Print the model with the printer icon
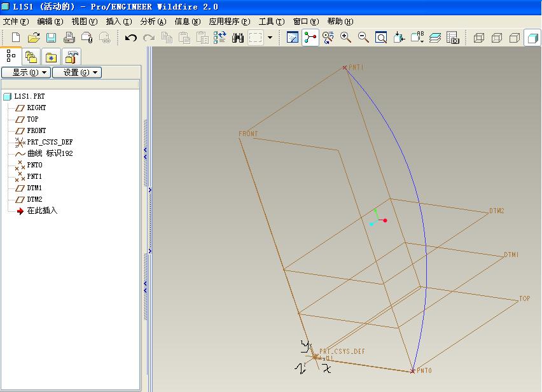The height and width of the screenshot is (392, 542). click(69, 38)
